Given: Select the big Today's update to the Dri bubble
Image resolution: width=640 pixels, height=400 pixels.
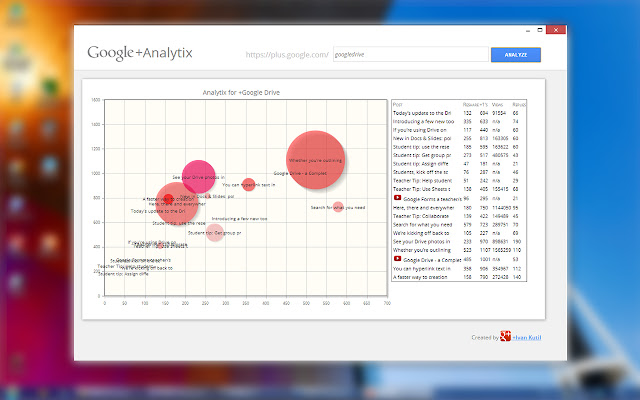Looking at the screenshot, I should [x=177, y=203].
